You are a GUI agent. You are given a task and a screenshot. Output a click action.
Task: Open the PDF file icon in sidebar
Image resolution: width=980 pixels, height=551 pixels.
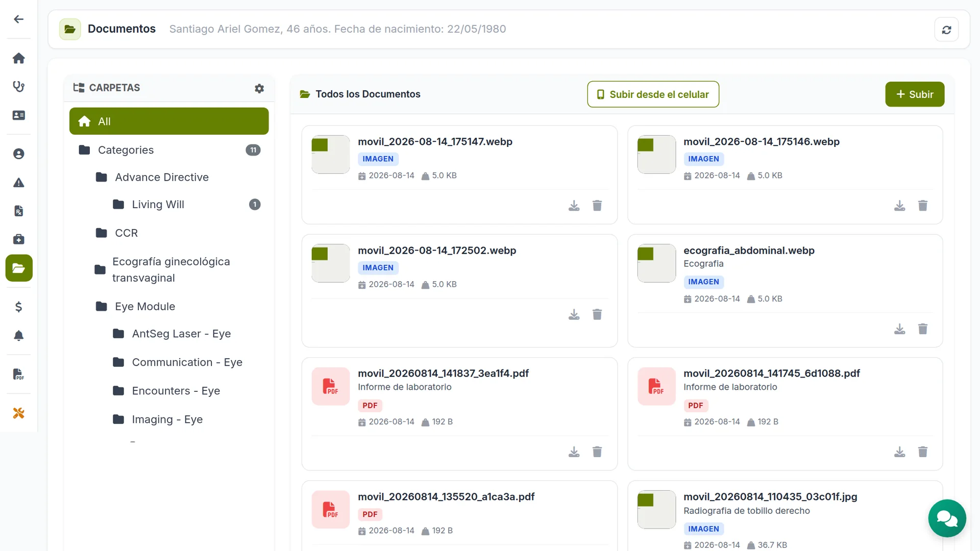point(19,374)
